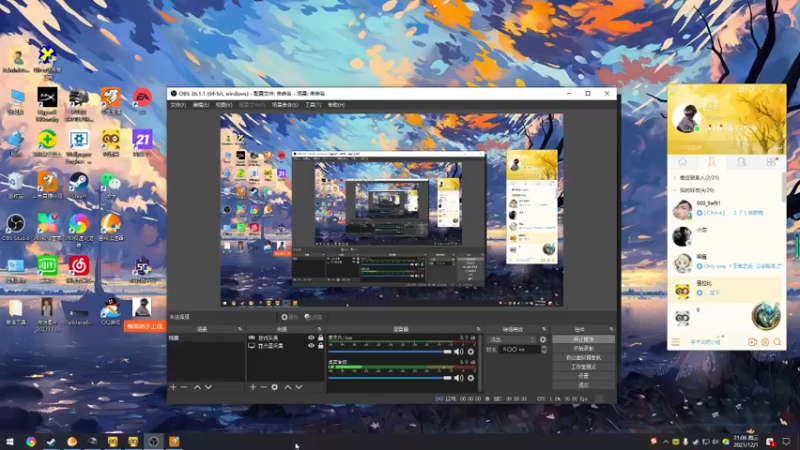Open the Edit menu in OBS
This screenshot has height=450, width=800.
[x=201, y=105]
